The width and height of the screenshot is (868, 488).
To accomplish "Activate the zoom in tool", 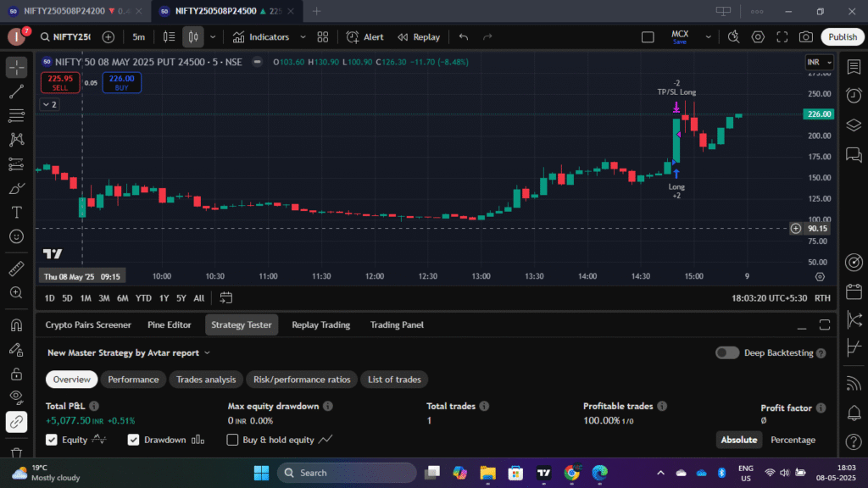I will coord(17,292).
